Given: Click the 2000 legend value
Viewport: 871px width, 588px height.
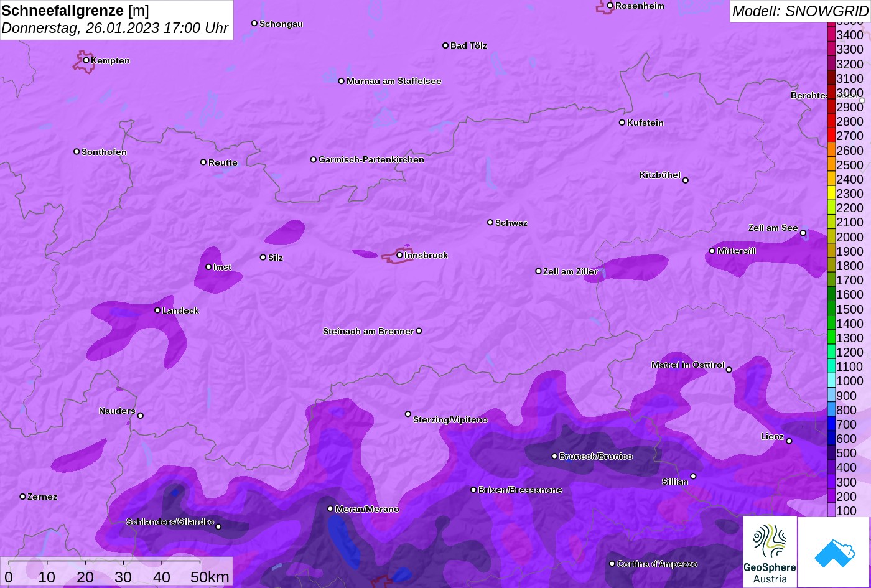Looking at the screenshot, I should click(x=850, y=236).
